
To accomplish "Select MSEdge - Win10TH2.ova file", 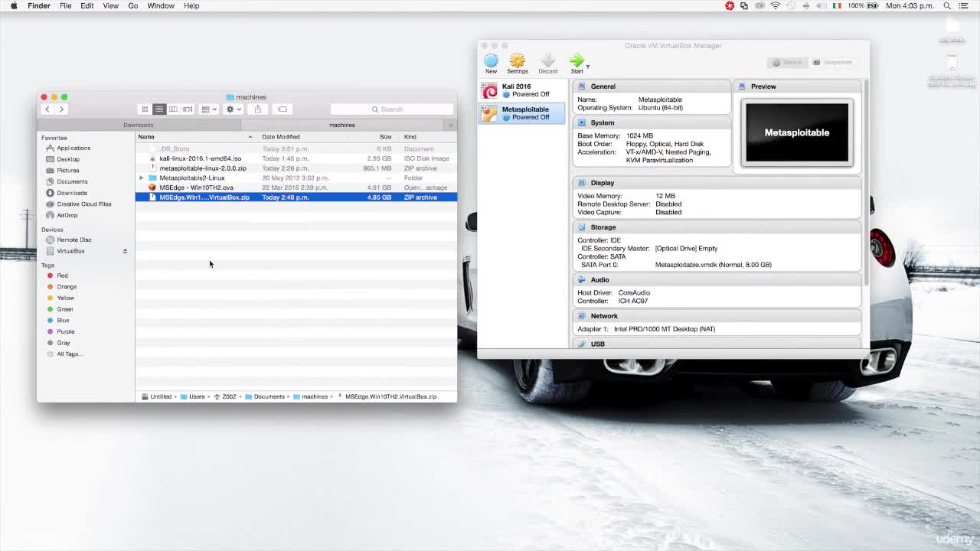I will pyautogui.click(x=296, y=187).
